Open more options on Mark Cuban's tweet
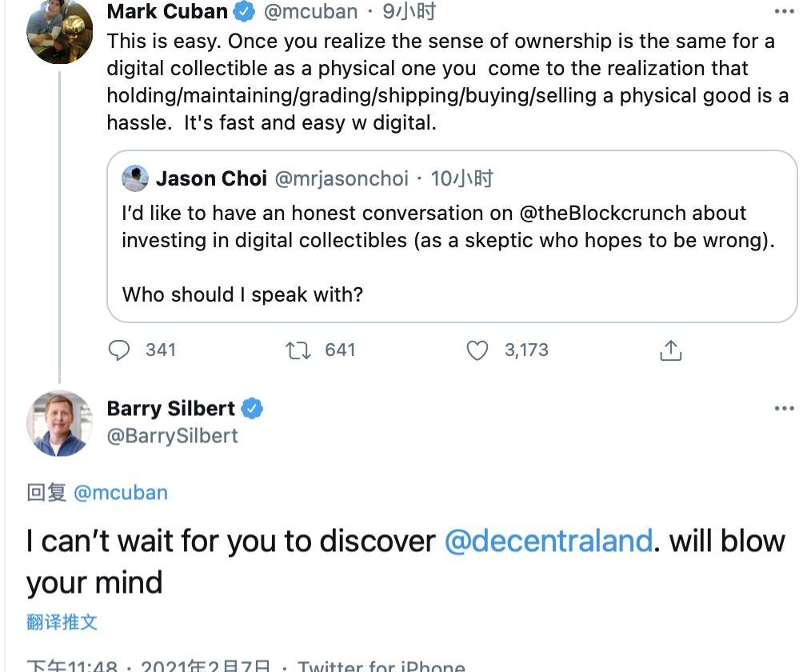 click(x=785, y=11)
